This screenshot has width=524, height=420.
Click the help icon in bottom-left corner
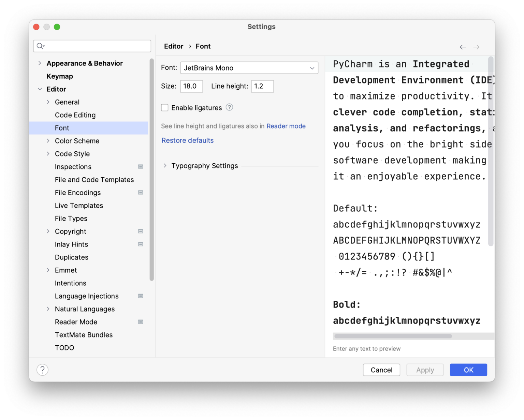point(42,370)
